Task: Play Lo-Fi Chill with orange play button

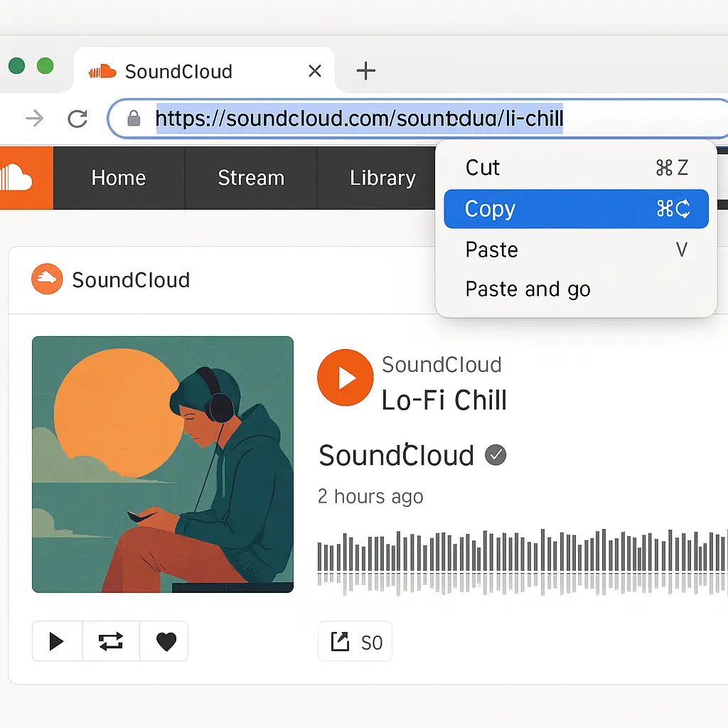Action: click(345, 378)
